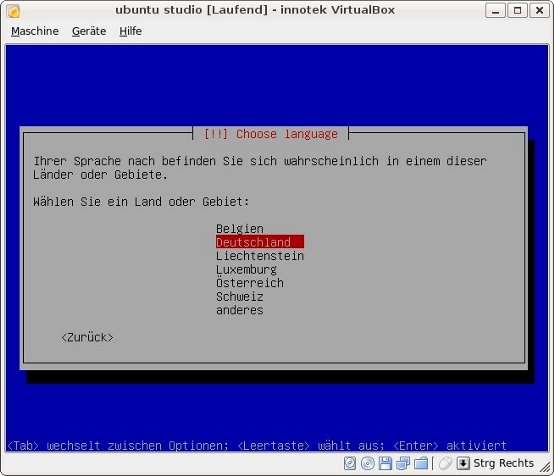Click the Strg Rechts host key label
The image size is (554, 476).
503,463
